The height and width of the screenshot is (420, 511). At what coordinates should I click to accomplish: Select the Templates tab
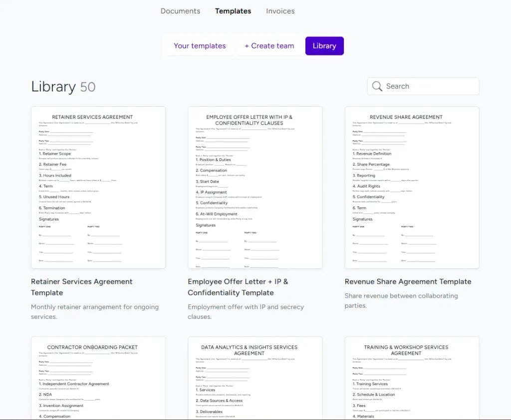pyautogui.click(x=233, y=11)
